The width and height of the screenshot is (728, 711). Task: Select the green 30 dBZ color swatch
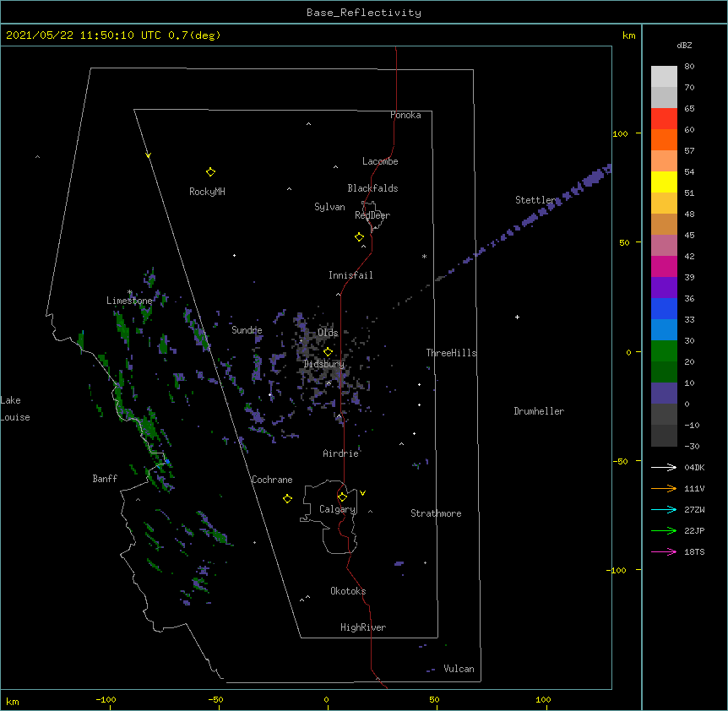pos(664,351)
